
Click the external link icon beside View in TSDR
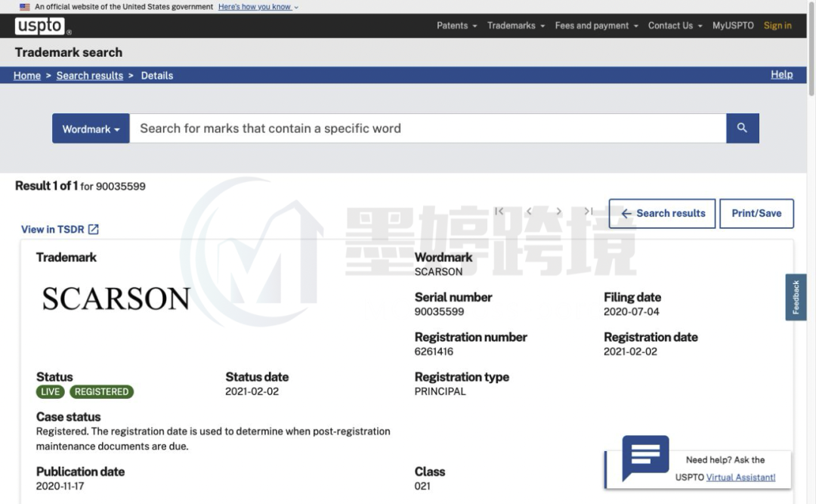[93, 229]
